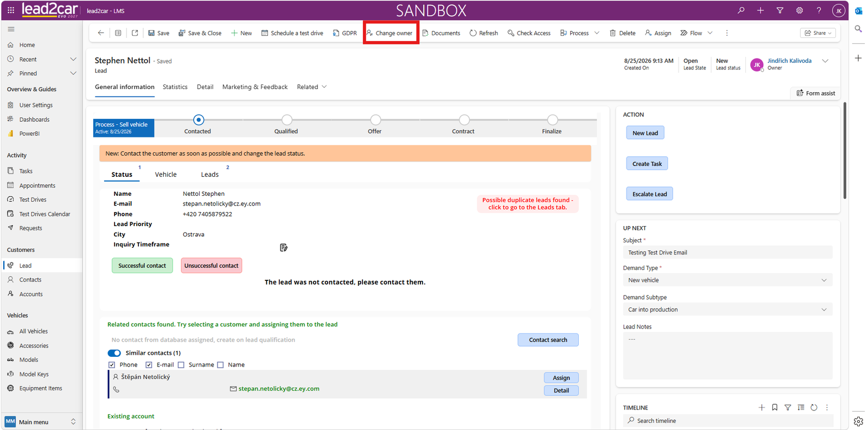This screenshot has height=430, width=868.
Task: Check the Surname checkbox
Action: (x=181, y=365)
